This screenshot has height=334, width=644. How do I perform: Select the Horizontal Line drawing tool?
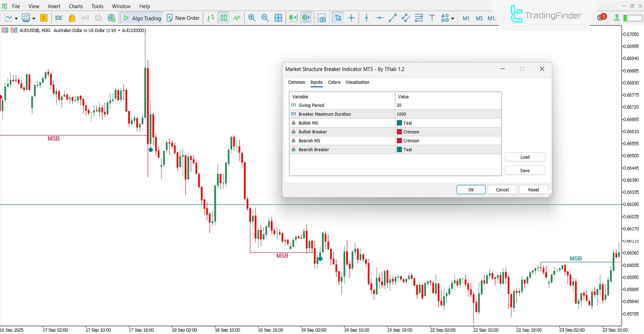(379, 18)
